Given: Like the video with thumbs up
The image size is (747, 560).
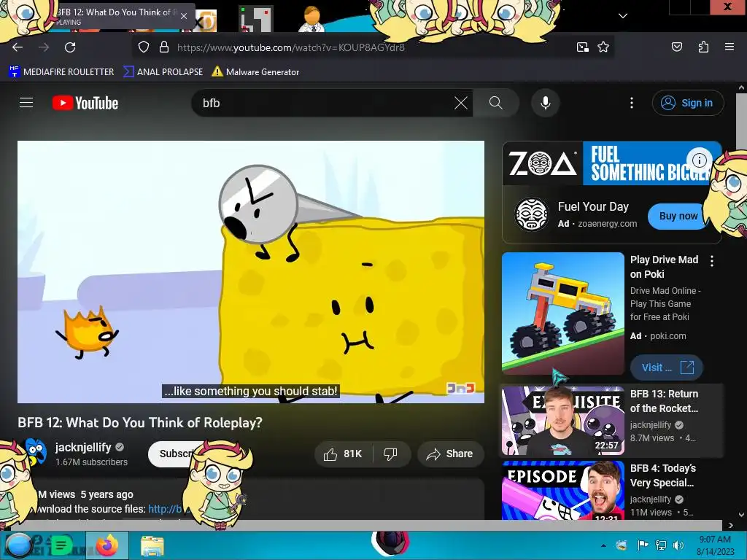Looking at the screenshot, I should pyautogui.click(x=343, y=454).
